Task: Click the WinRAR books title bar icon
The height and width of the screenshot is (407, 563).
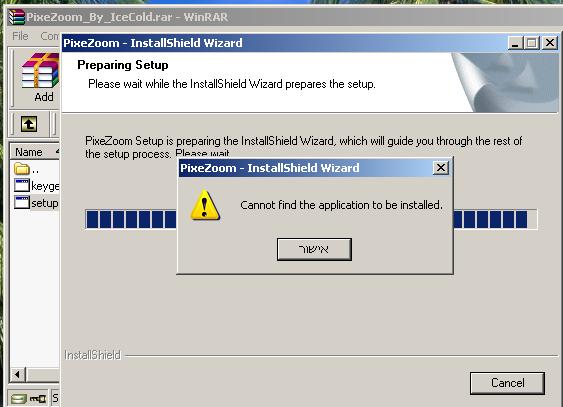Action: [x=17, y=17]
